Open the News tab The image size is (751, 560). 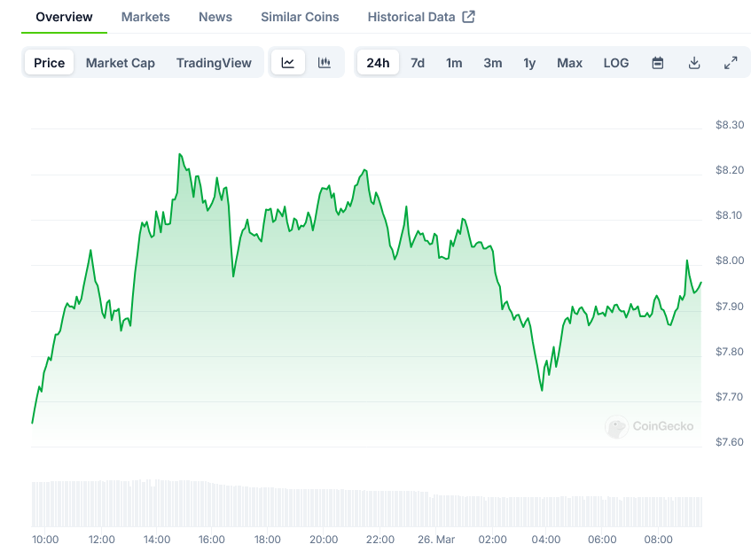[215, 17]
